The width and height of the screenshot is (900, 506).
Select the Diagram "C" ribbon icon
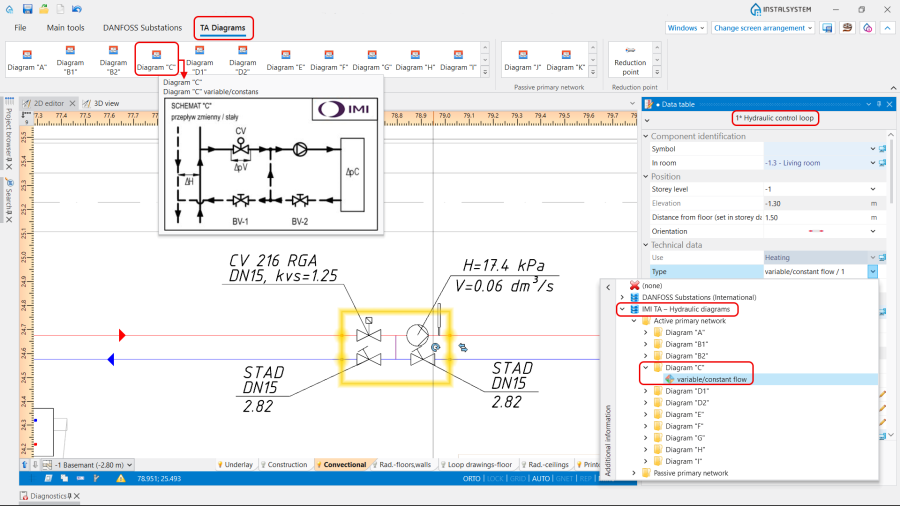pos(156,58)
